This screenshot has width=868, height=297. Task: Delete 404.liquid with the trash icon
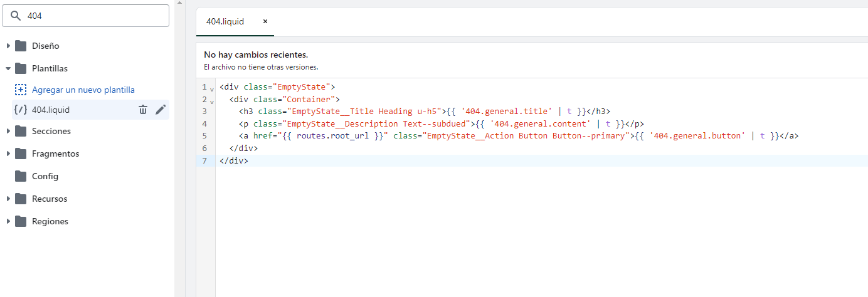(x=143, y=110)
